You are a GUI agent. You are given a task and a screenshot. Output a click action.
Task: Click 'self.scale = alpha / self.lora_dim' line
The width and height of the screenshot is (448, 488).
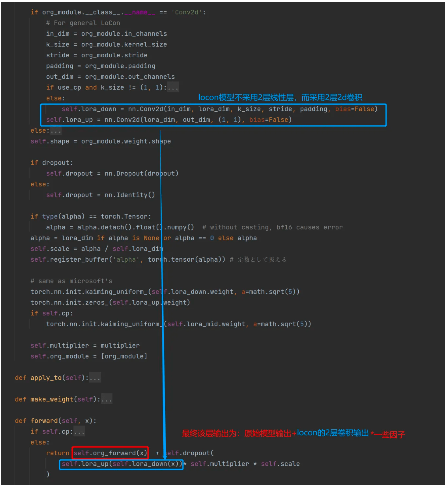point(97,249)
